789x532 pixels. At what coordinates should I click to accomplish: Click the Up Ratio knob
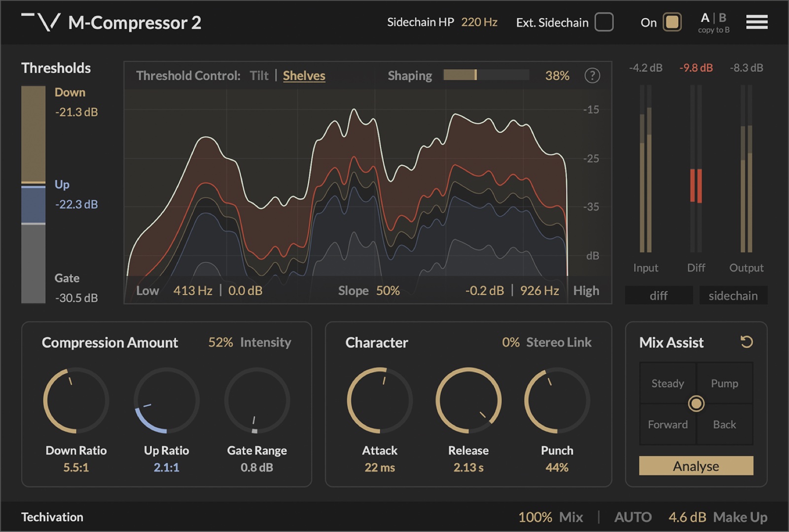tap(166, 400)
